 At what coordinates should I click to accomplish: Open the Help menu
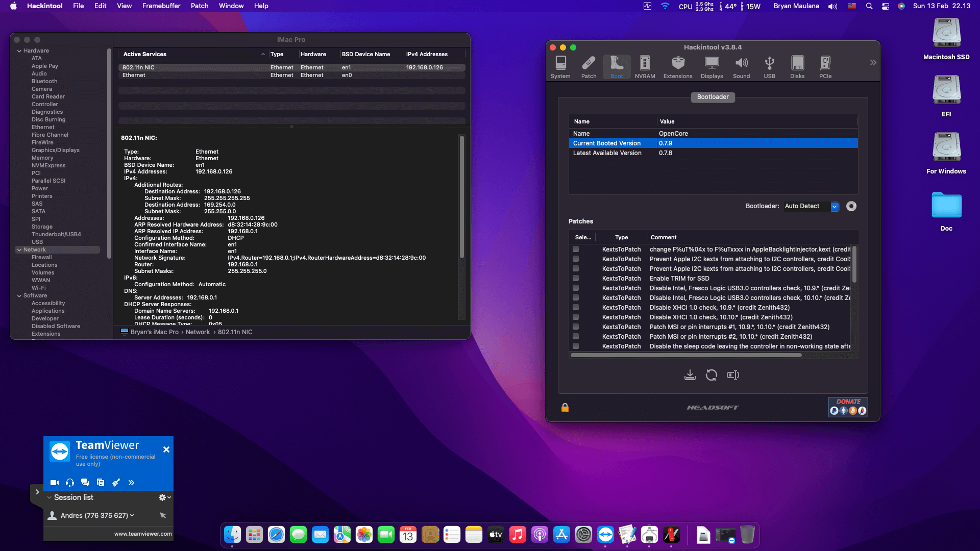coord(261,6)
